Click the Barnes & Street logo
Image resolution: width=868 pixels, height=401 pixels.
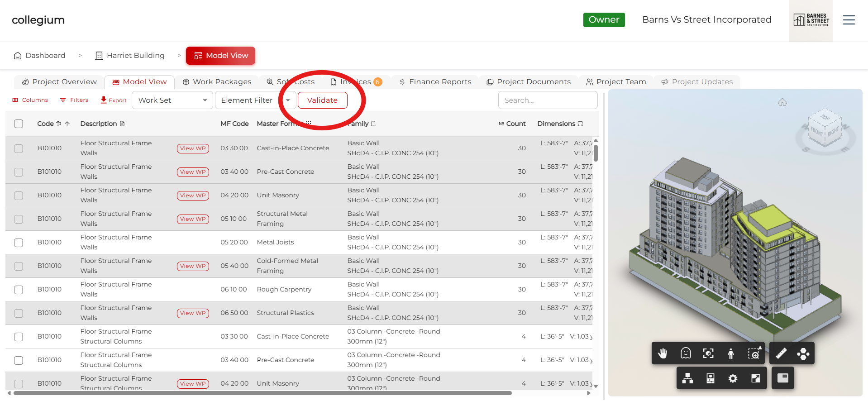click(811, 20)
